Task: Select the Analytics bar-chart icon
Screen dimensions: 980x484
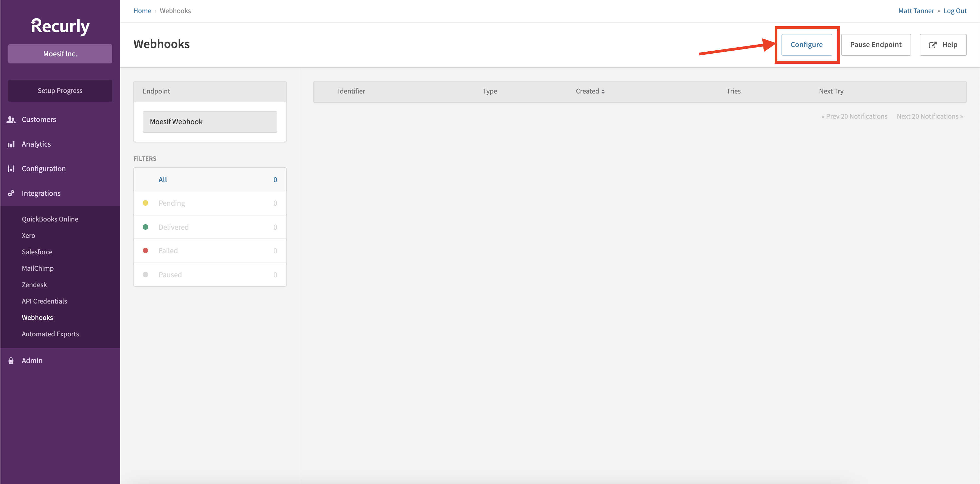Action: [11, 144]
